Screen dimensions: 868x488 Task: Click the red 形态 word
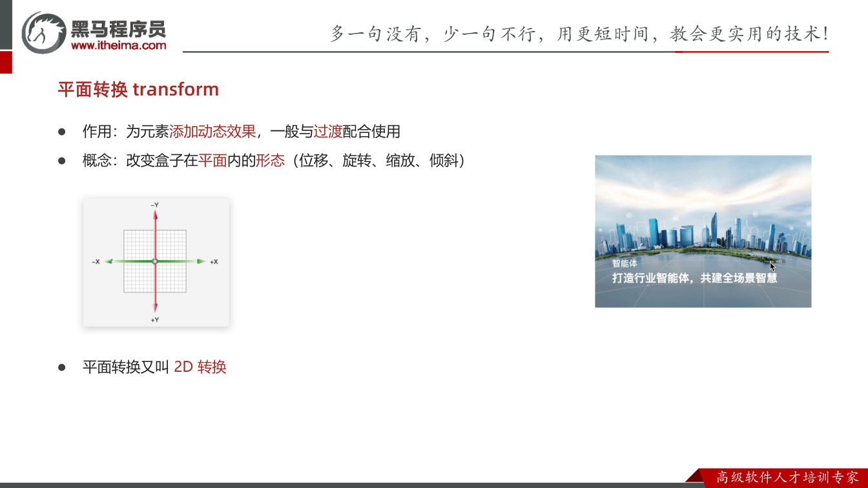point(270,161)
